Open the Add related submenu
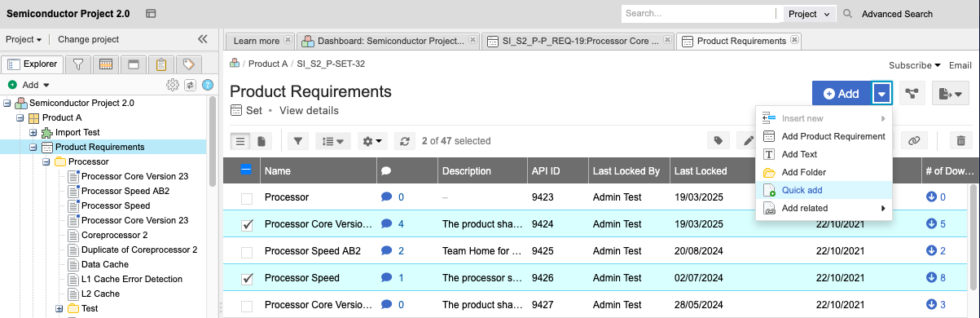The width and height of the screenshot is (980, 318). (x=824, y=208)
